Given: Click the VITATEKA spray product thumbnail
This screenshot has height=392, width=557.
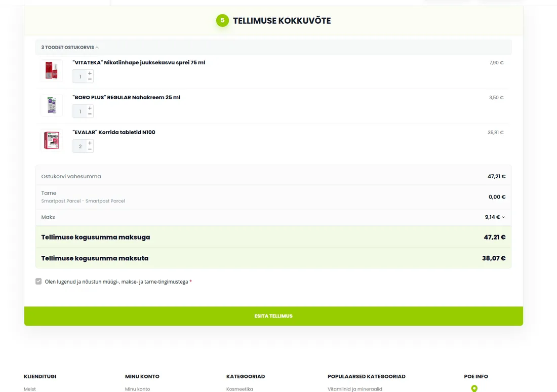Looking at the screenshot, I should [52, 70].
